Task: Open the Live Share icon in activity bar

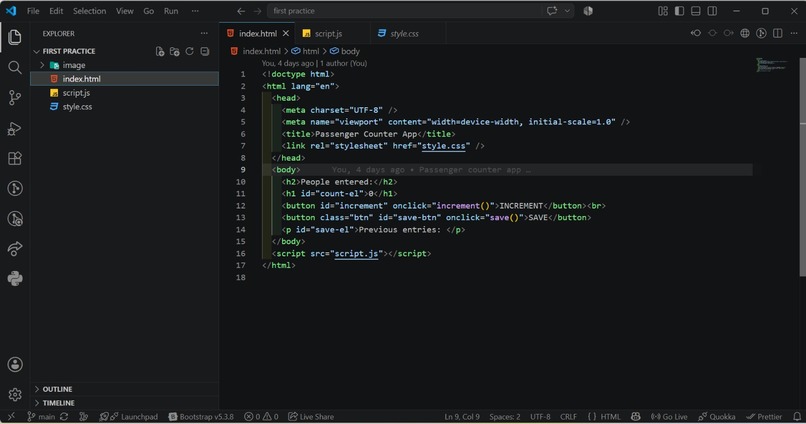Action: click(15, 249)
